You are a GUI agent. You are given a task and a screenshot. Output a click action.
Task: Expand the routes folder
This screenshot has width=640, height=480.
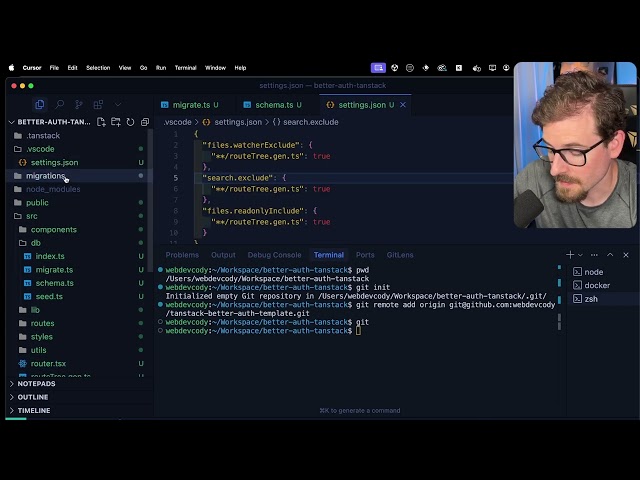click(x=79, y=323)
